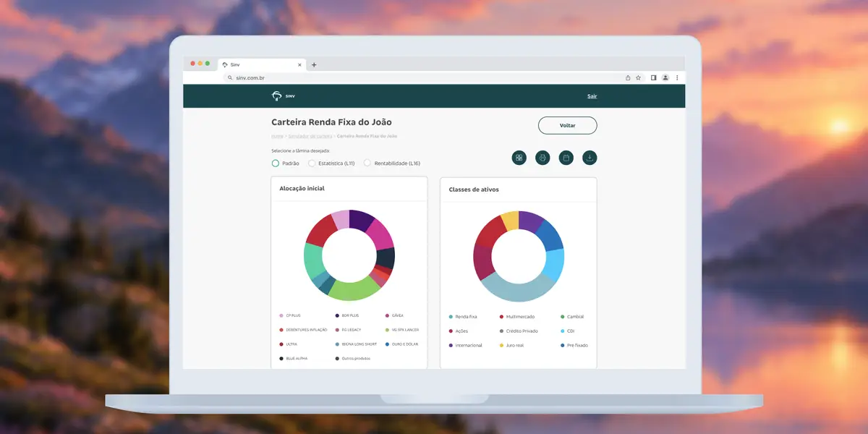Click the download report icon

coord(590,158)
